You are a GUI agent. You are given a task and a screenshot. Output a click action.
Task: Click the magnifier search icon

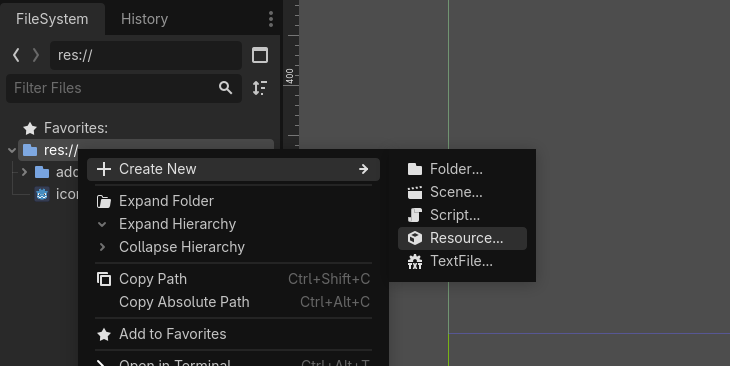point(225,88)
